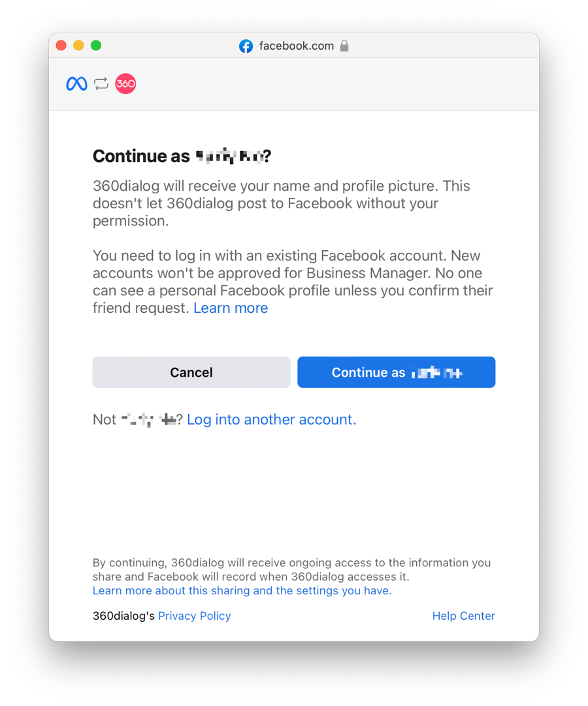Viewport: 588px width, 706px height.
Task: Open the Help Center link
Action: click(x=464, y=616)
